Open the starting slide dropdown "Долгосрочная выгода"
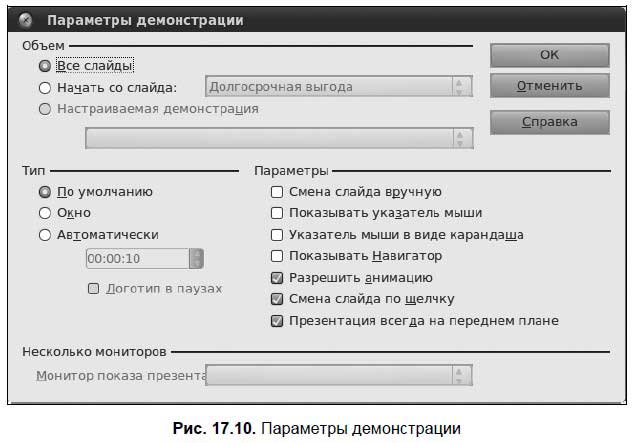The width and height of the screenshot is (633, 443). coord(338,87)
